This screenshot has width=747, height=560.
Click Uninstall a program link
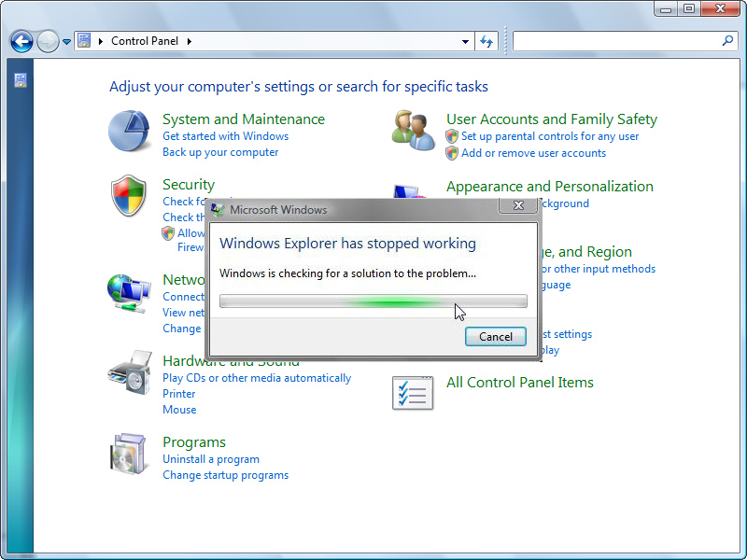211,459
